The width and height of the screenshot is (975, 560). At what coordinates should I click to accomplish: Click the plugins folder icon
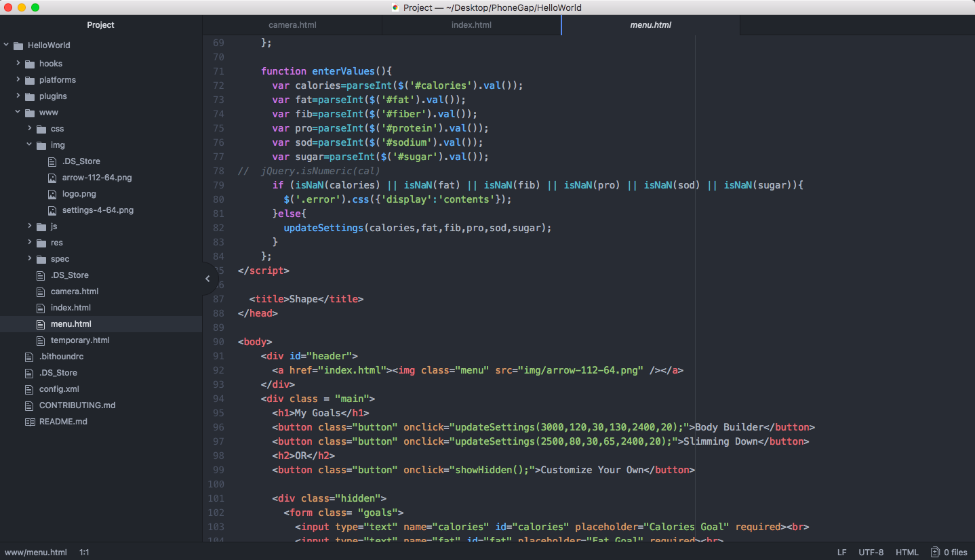(30, 96)
